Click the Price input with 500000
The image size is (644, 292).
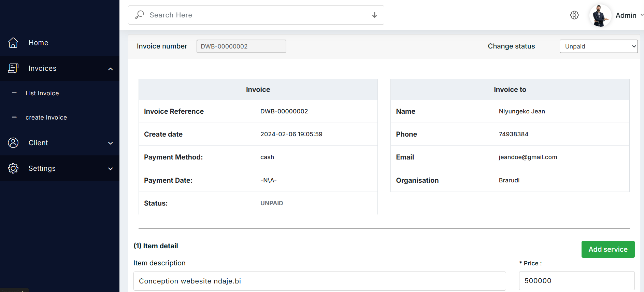577,281
